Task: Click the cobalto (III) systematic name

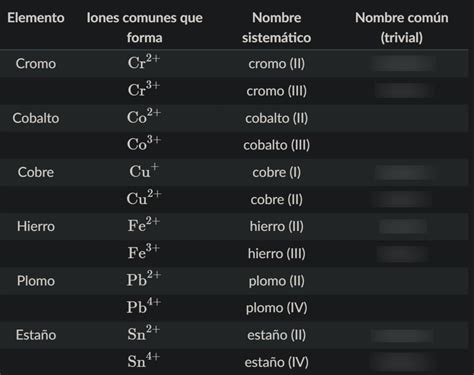Action: click(x=276, y=145)
